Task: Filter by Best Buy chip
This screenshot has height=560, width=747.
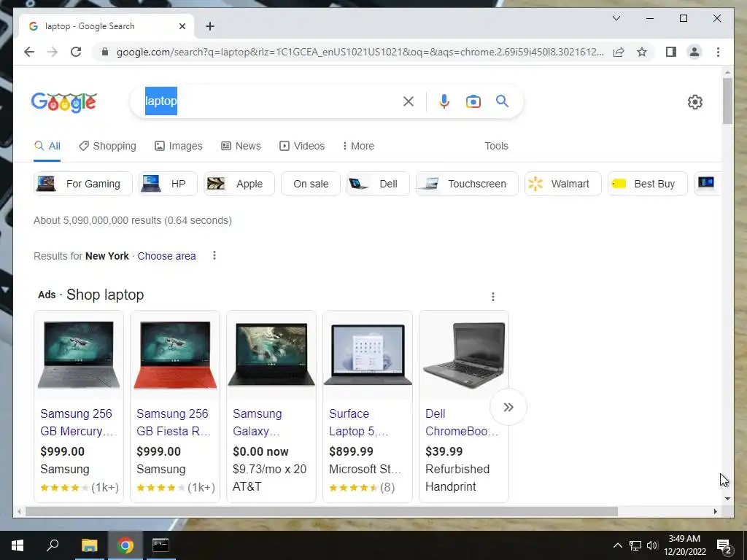Action: click(648, 184)
